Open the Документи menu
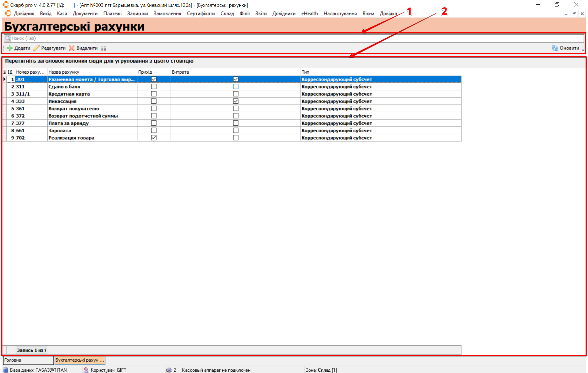The width and height of the screenshot is (588, 373). point(85,14)
